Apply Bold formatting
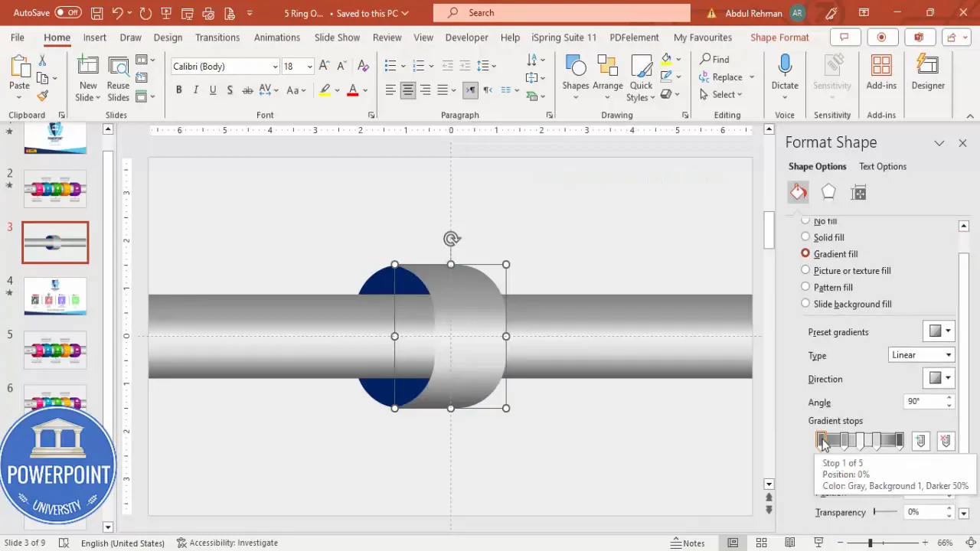980x551 pixels. pos(178,90)
